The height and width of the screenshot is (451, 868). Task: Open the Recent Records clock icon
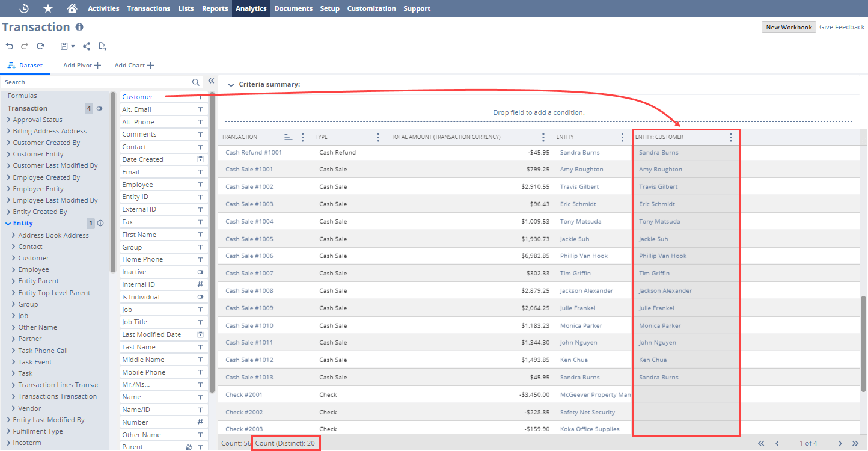(x=24, y=8)
